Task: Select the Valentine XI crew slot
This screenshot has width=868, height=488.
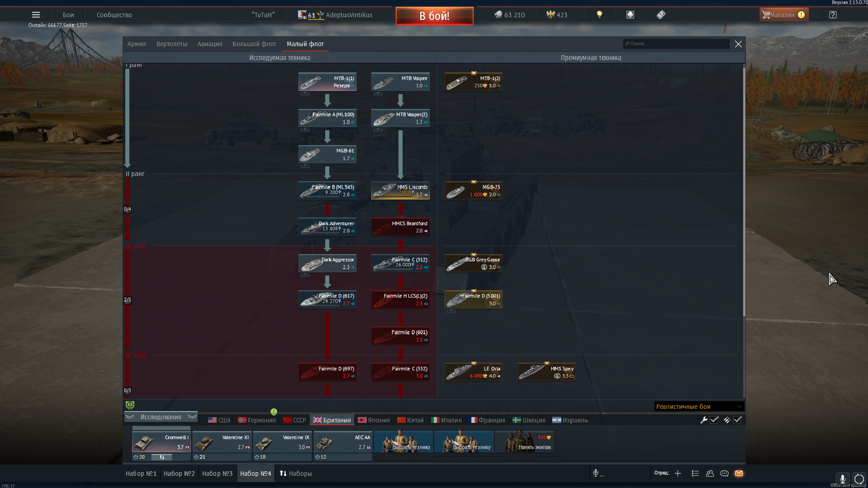Action: 222,442
